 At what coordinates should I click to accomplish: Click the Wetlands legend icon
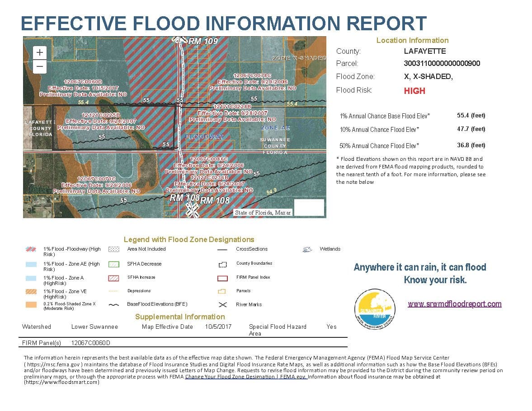point(308,249)
